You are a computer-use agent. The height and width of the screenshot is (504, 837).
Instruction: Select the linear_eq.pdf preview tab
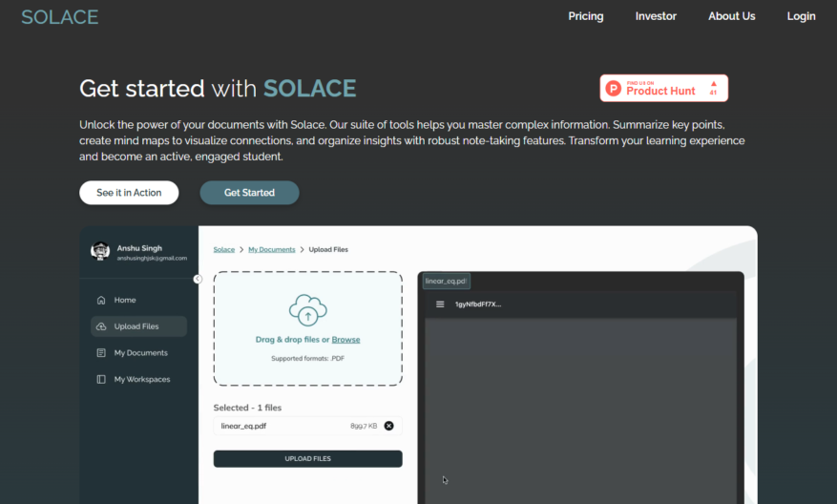coord(447,281)
